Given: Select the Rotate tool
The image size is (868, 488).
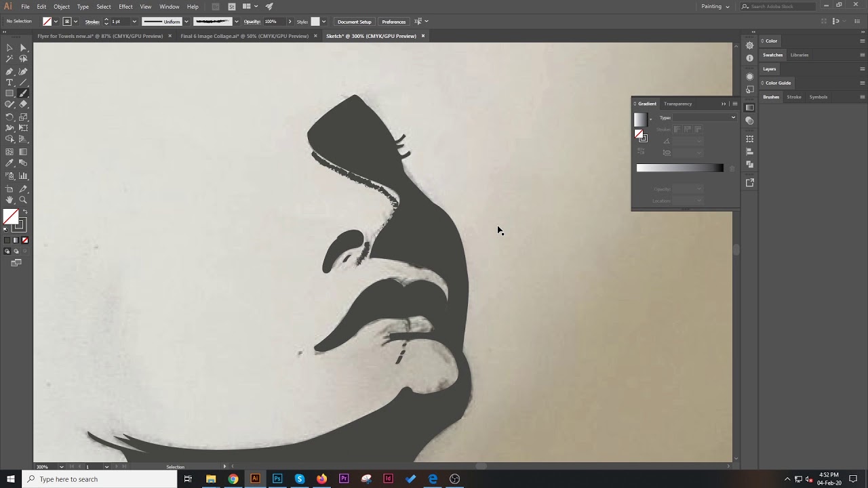Looking at the screenshot, I should tap(9, 117).
